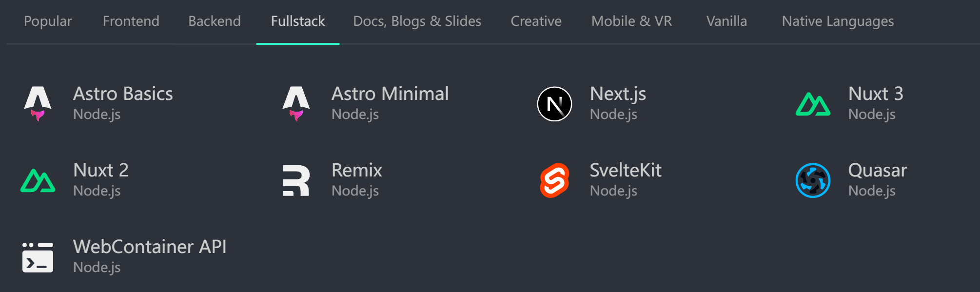
Task: Click the Astro Basics rocket icon
Action: [x=38, y=103]
